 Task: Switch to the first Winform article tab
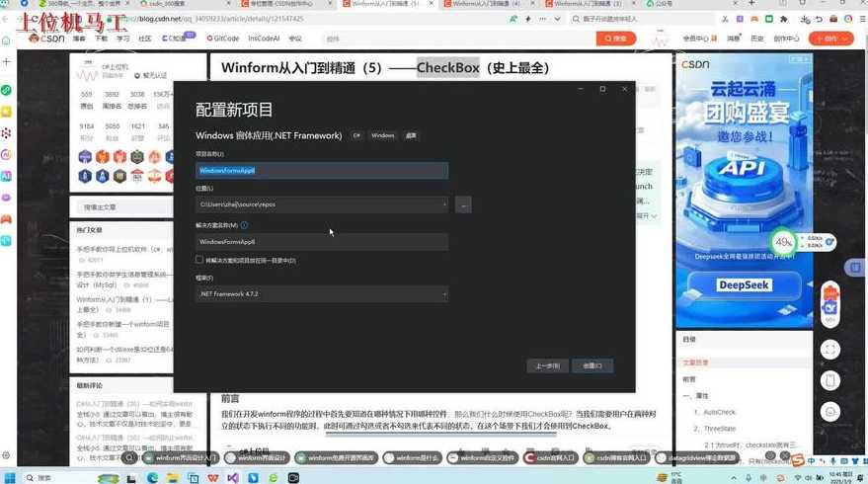(x=384, y=4)
